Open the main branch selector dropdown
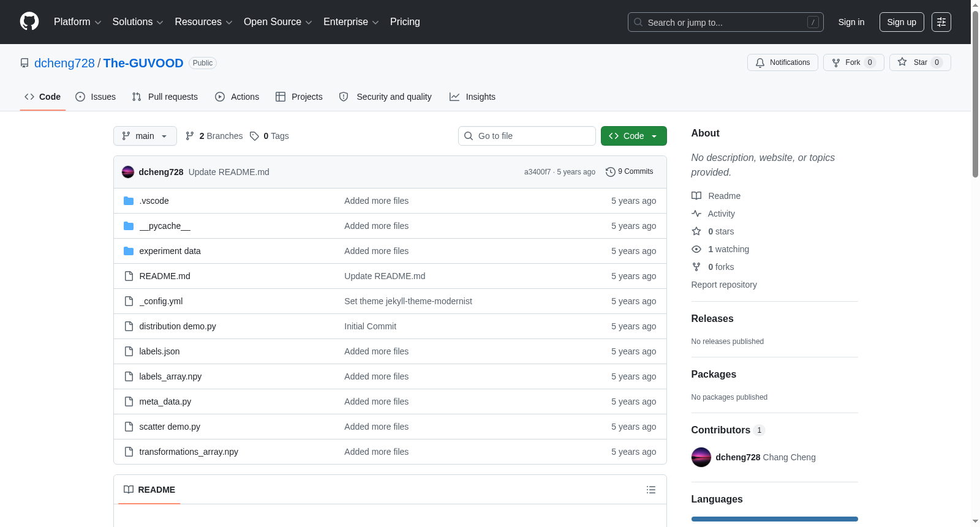The height and width of the screenshot is (527, 980). point(145,136)
